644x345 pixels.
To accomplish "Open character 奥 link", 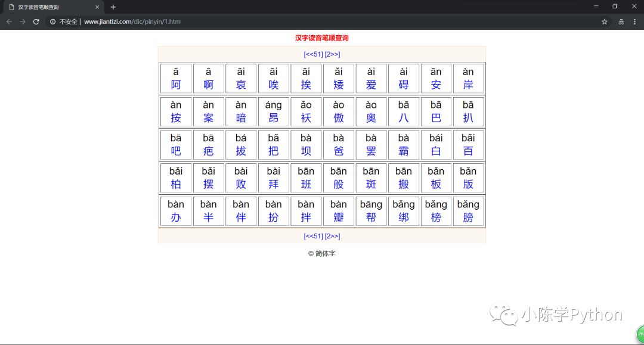I will 371,118.
